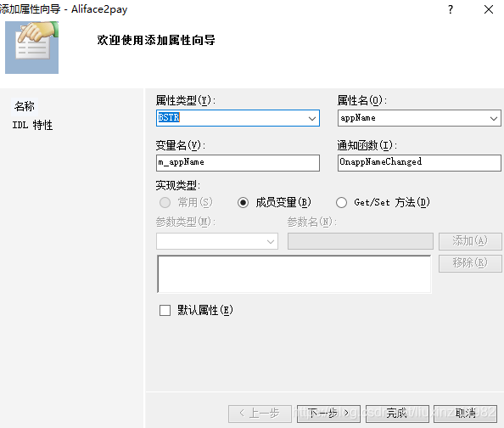Click the empty parameter list box
Screen dimensions: 504x428
coord(294,273)
